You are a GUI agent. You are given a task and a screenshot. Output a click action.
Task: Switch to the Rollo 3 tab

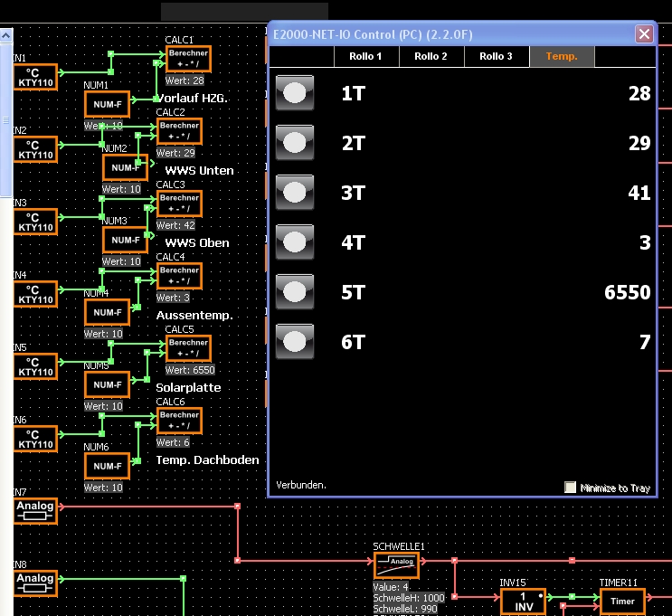click(x=496, y=56)
